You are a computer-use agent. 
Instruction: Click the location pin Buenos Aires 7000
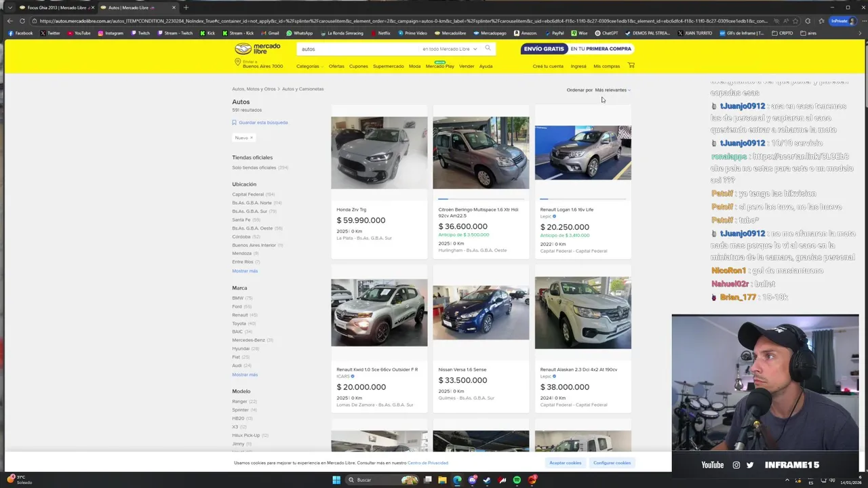pyautogui.click(x=258, y=64)
